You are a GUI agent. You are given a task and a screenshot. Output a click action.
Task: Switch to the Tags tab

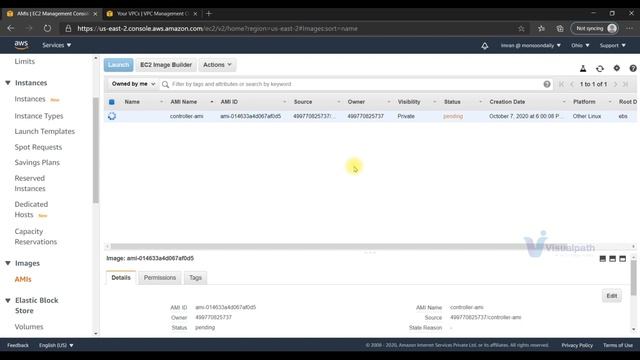pyautogui.click(x=195, y=278)
